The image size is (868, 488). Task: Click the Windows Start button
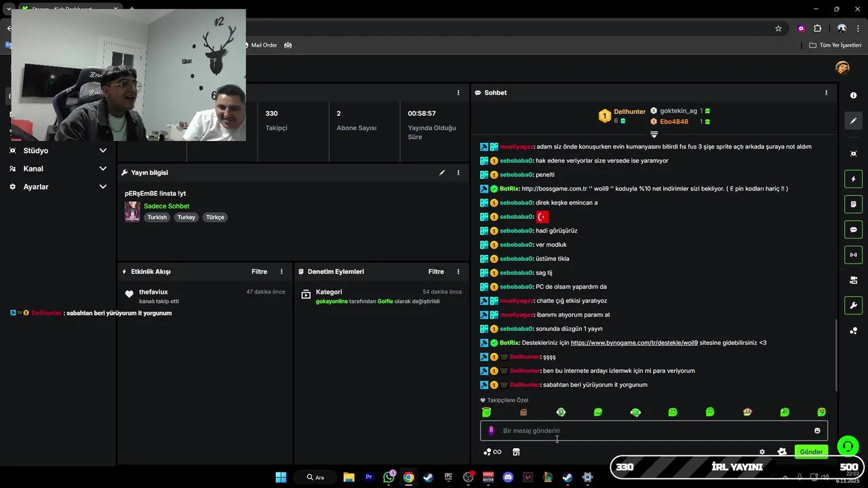click(x=281, y=477)
